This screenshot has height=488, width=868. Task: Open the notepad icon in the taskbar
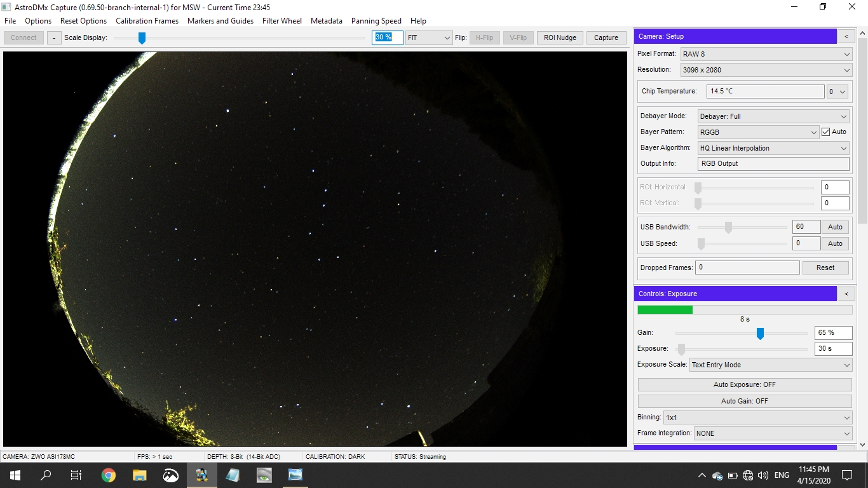coord(232,475)
